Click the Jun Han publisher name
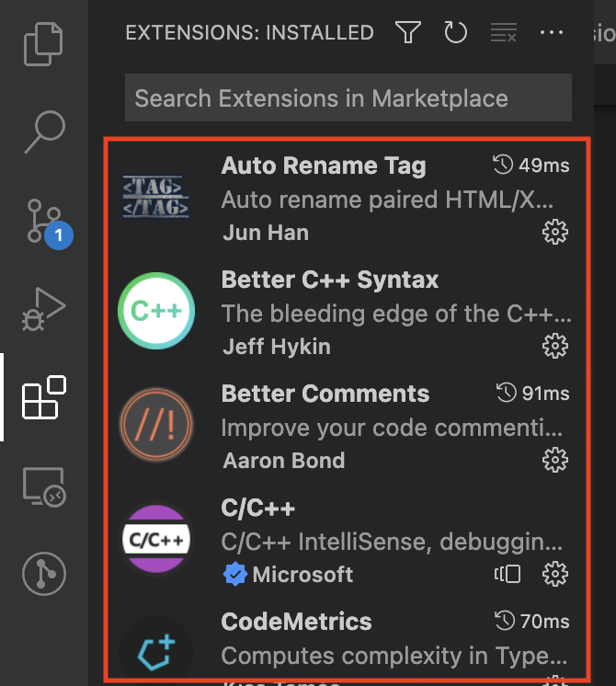The image size is (616, 686). coord(266,233)
